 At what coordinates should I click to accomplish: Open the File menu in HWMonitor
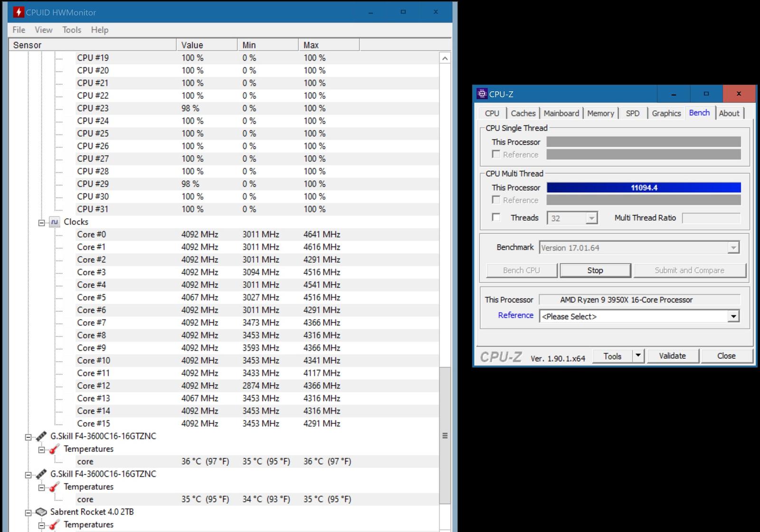coord(19,30)
